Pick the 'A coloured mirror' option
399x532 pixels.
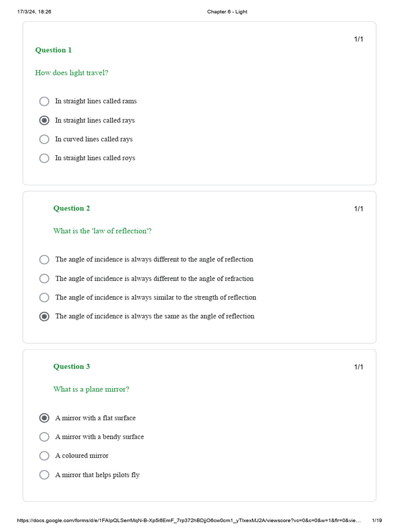45,456
